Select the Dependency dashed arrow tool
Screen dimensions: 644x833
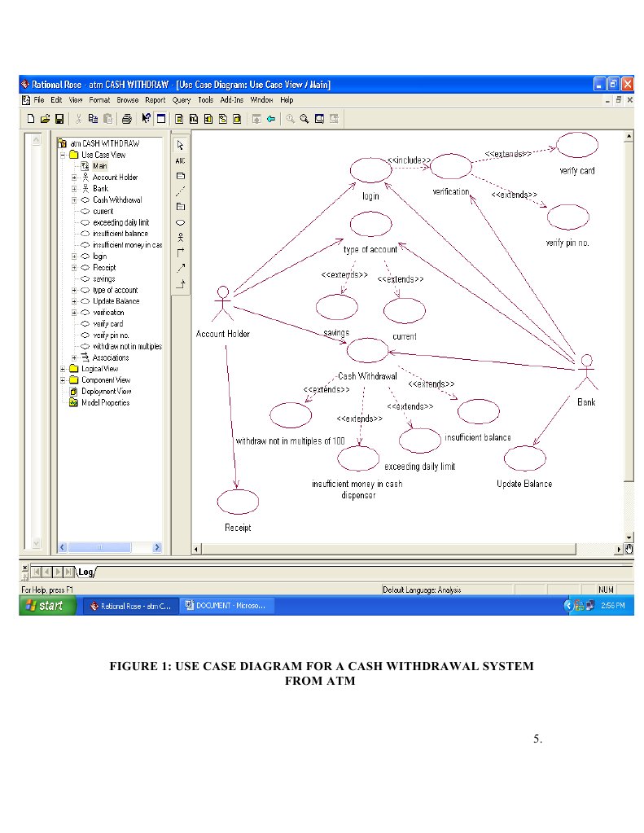pyautogui.click(x=181, y=268)
